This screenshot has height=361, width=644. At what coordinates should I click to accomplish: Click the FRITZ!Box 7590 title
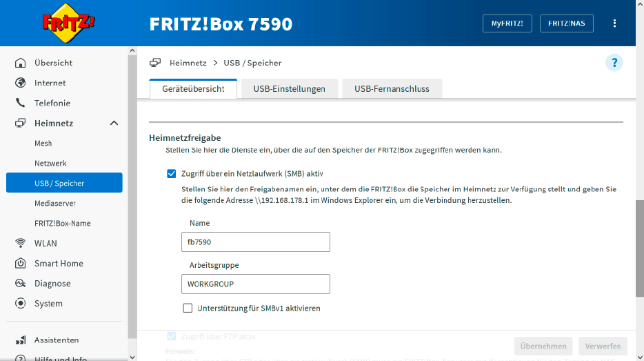[x=221, y=24]
